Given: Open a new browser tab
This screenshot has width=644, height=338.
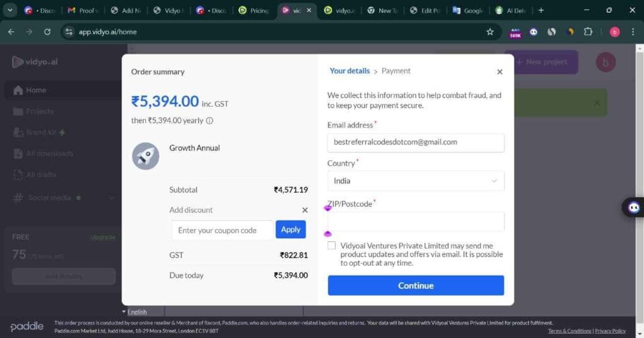Looking at the screenshot, I should (x=541, y=10).
